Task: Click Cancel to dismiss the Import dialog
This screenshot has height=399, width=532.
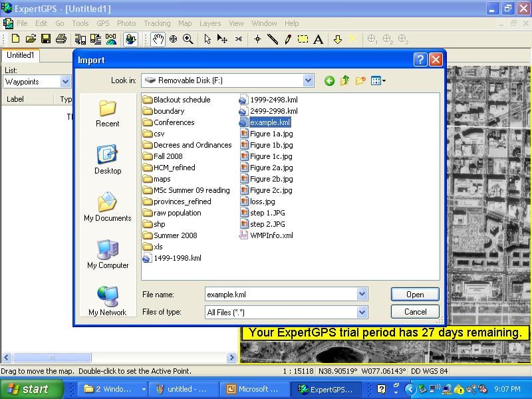Action: 415,311
